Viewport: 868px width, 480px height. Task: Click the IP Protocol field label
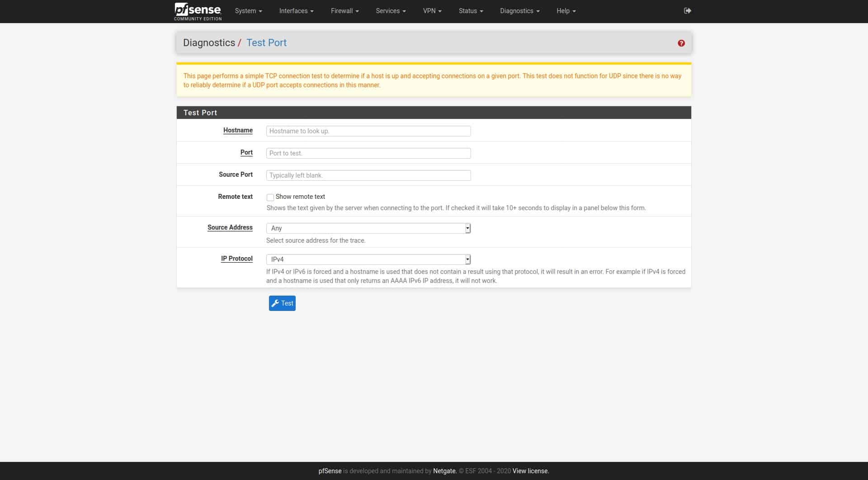click(x=237, y=259)
